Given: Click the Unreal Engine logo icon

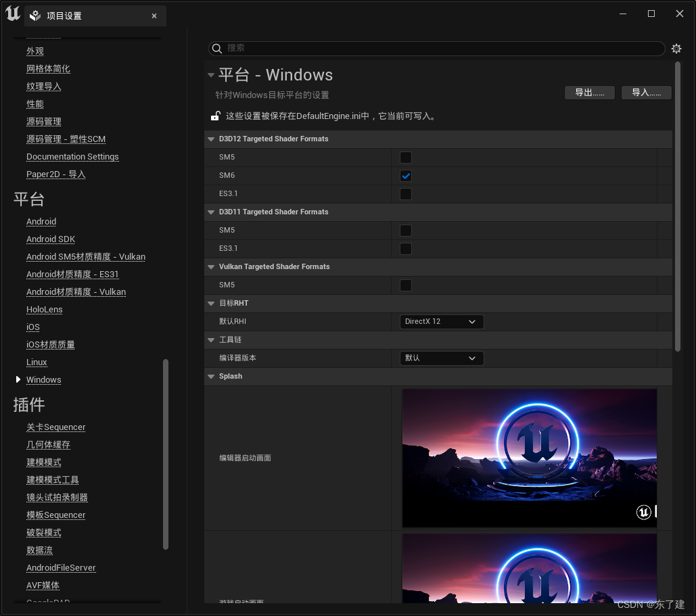Looking at the screenshot, I should click(x=12, y=14).
